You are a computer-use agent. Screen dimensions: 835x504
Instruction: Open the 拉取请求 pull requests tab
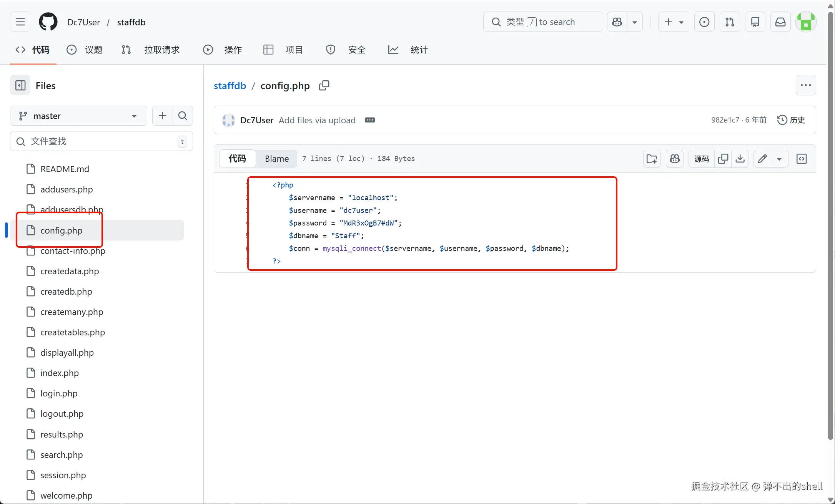(151, 50)
